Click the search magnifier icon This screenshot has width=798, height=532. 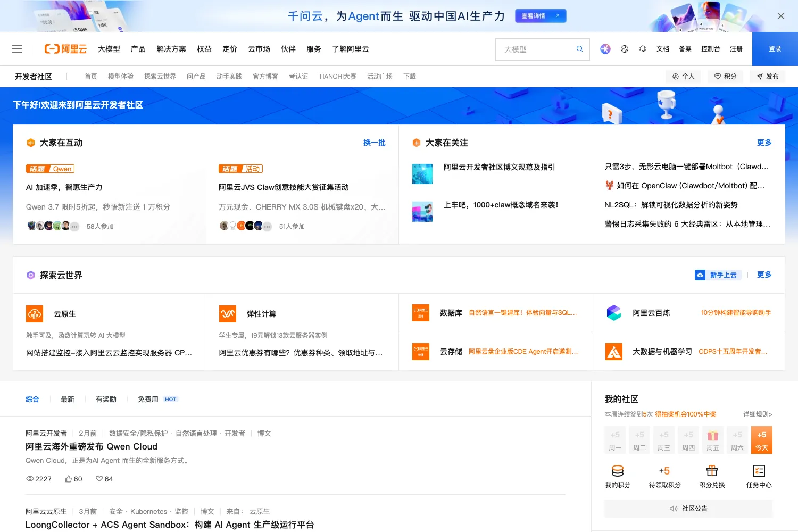click(579, 49)
